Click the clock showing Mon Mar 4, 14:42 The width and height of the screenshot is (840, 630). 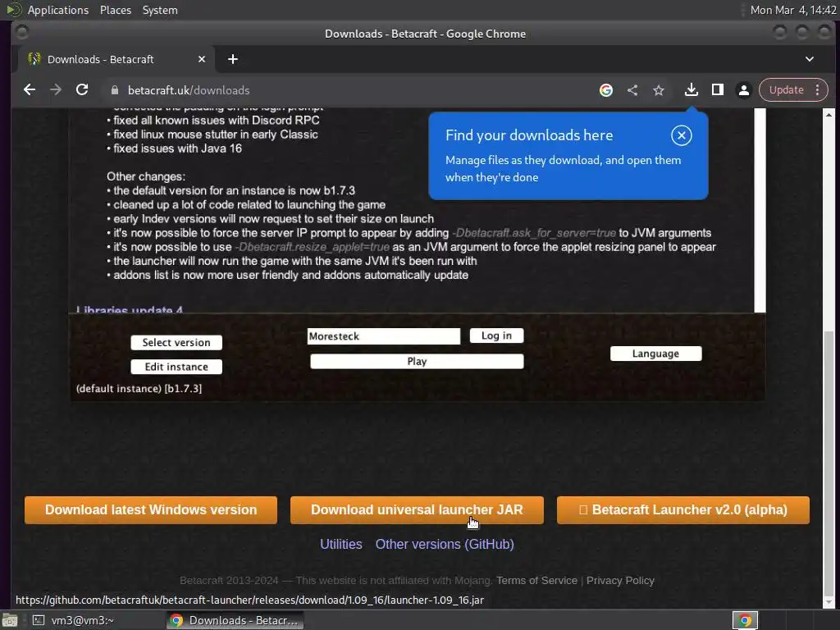click(x=793, y=10)
